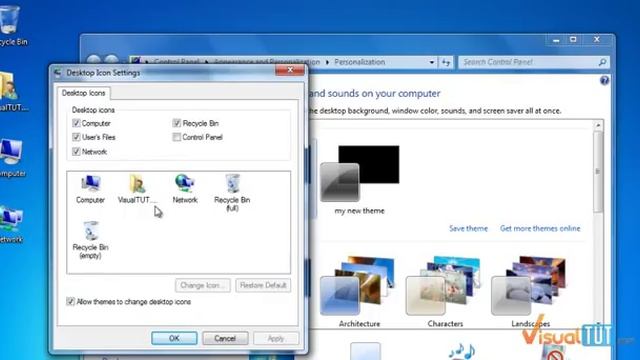Click the Window Color icon at the bottom
The width and height of the screenshot is (640, 360).
(x=365, y=351)
